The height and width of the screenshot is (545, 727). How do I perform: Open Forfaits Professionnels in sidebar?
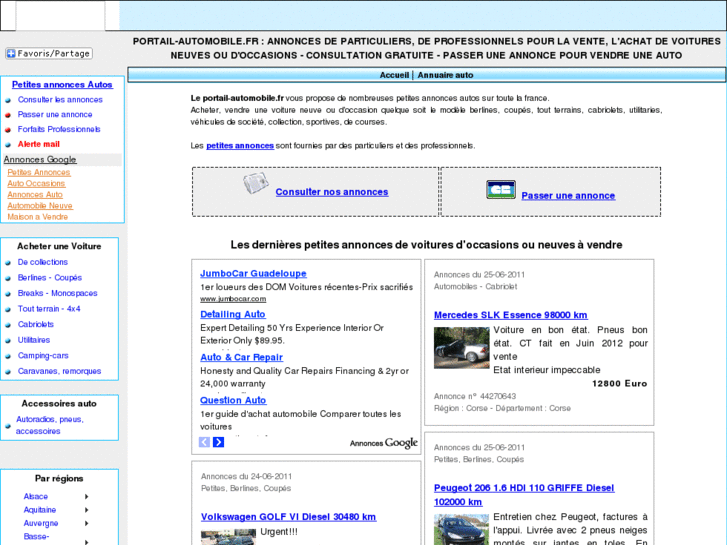coord(59,129)
